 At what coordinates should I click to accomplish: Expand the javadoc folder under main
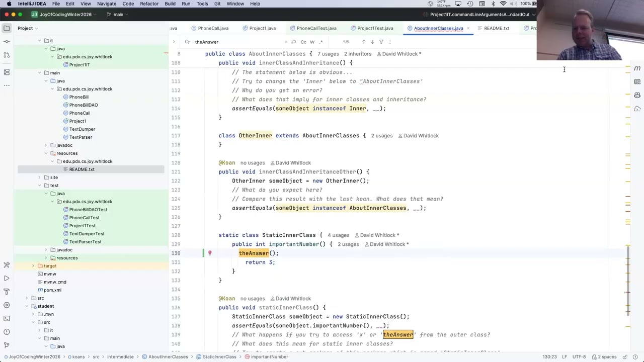tap(46, 145)
